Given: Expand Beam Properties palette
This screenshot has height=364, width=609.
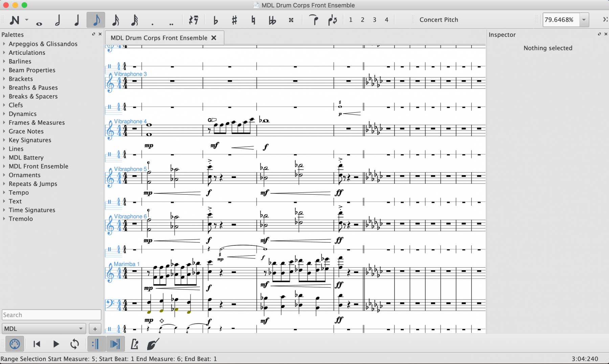Looking at the screenshot, I should coord(4,70).
